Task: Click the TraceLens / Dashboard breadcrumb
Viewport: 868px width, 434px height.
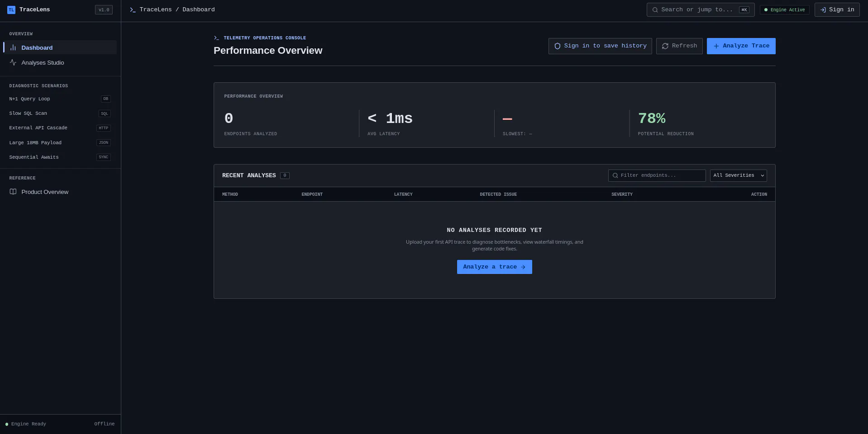Action: [x=177, y=10]
